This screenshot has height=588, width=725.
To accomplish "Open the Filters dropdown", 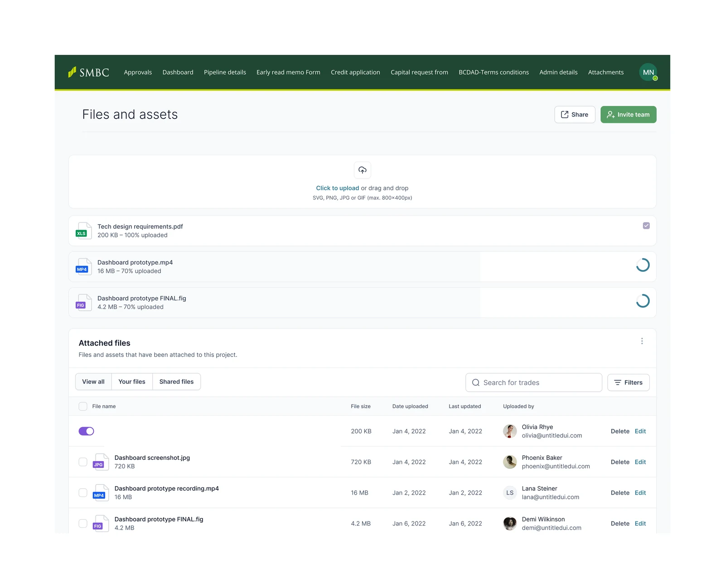I will [628, 382].
